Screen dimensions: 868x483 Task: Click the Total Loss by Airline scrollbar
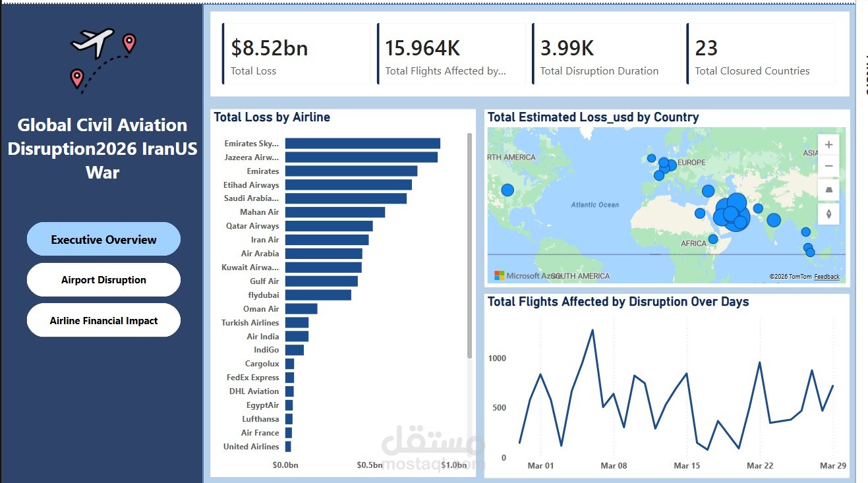(469, 245)
